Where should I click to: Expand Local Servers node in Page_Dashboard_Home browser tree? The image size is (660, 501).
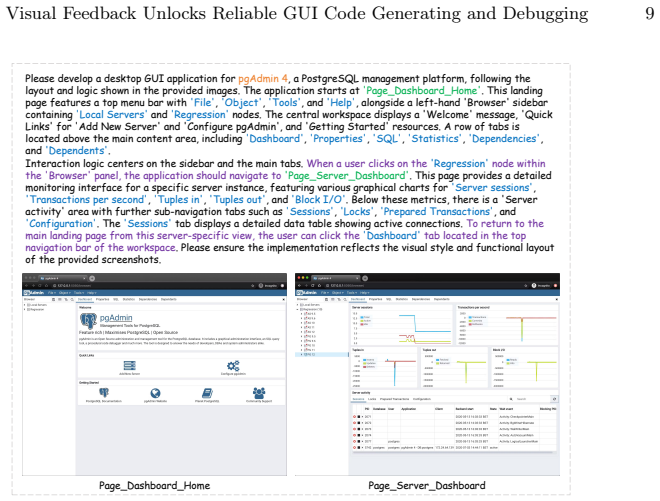25,305
